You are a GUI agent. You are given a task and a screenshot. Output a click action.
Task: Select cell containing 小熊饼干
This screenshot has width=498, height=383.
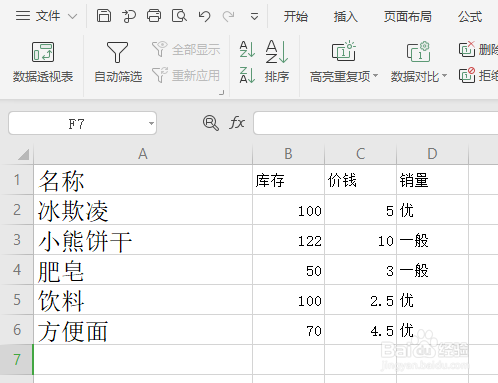(143, 240)
